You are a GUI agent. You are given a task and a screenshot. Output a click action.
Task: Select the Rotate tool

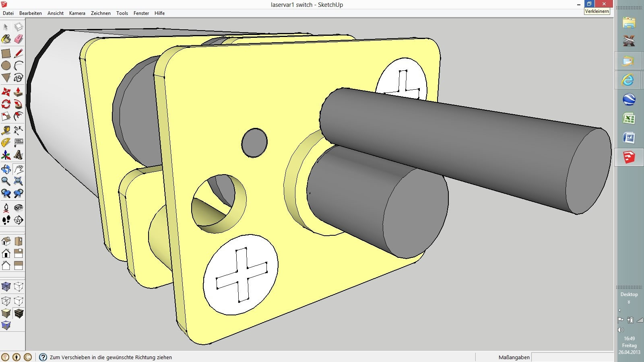(6, 104)
